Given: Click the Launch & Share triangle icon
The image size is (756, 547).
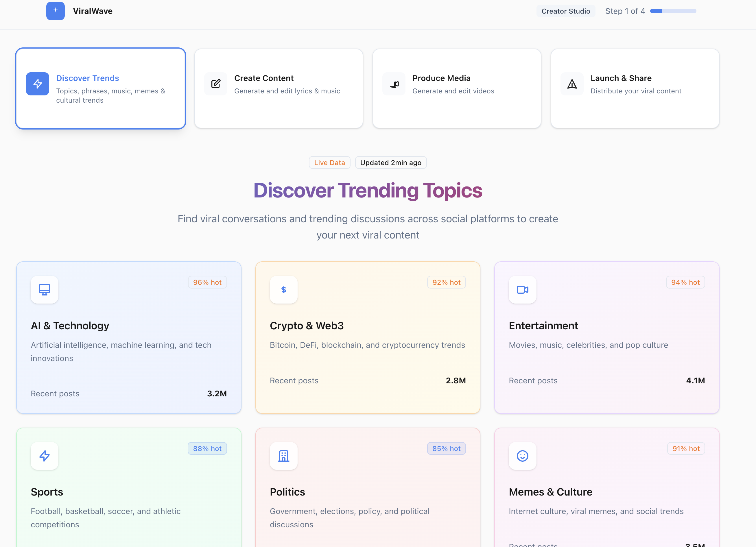Looking at the screenshot, I should (x=572, y=84).
